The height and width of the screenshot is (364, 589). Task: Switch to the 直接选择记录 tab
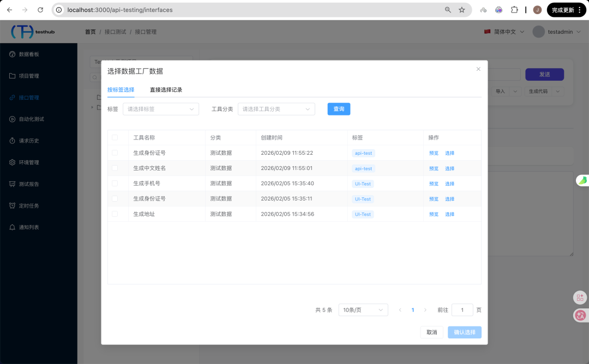click(166, 90)
